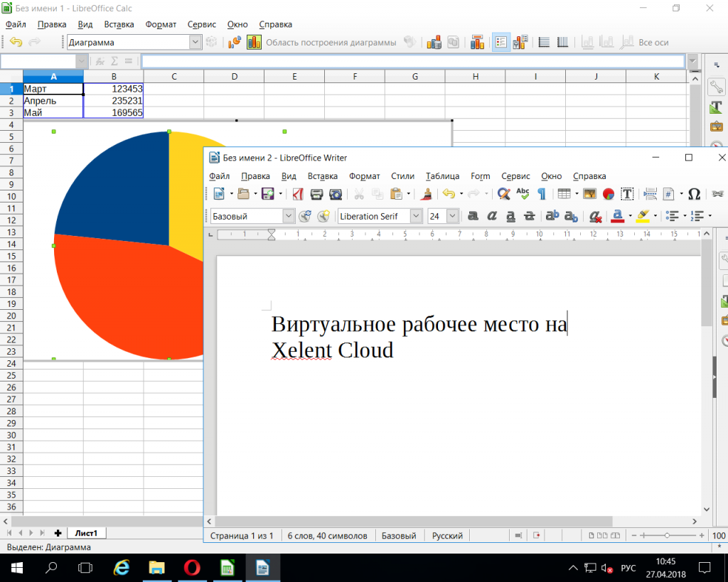
Task: Click 'Страница 1 из 1' in Writer status bar
Action: pyautogui.click(x=242, y=536)
